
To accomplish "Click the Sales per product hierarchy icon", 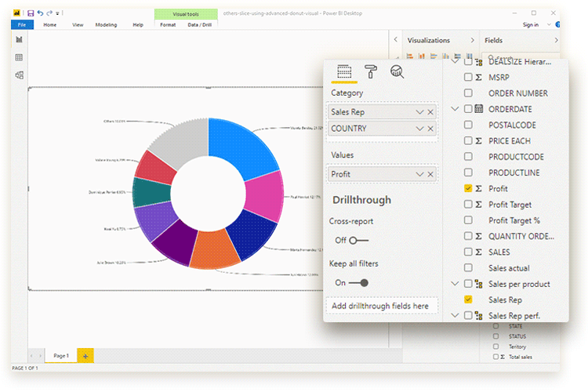I will [479, 284].
